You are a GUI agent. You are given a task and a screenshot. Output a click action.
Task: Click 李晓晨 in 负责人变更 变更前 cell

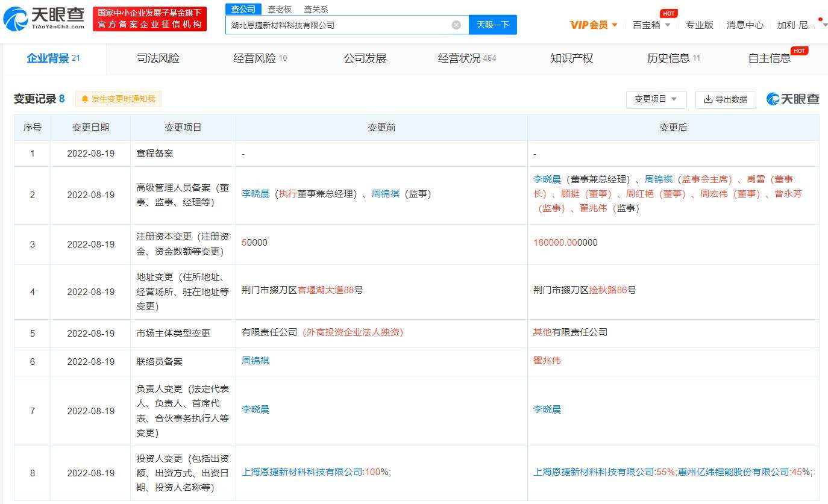pyautogui.click(x=256, y=409)
